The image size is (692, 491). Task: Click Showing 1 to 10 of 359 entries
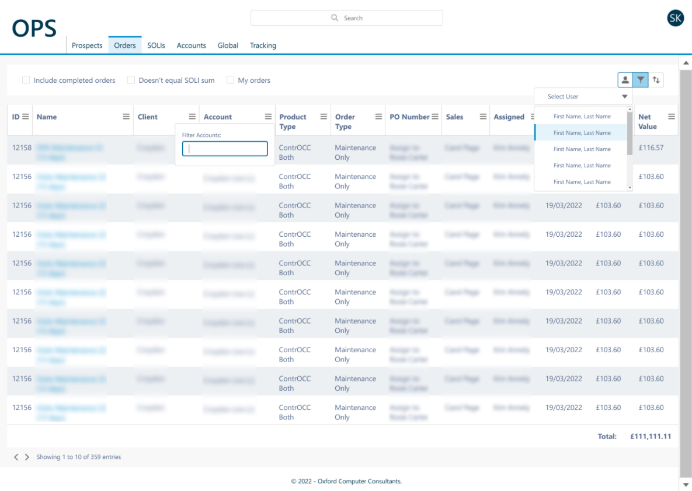[79, 457]
